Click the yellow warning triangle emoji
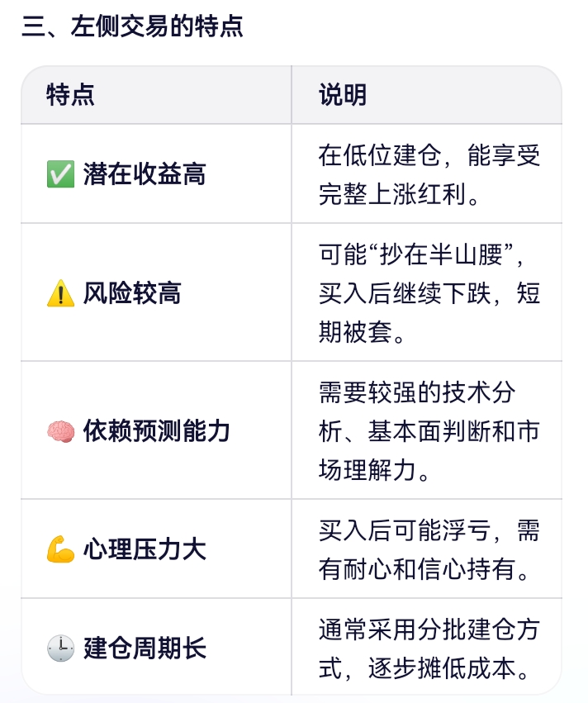 tap(60, 293)
